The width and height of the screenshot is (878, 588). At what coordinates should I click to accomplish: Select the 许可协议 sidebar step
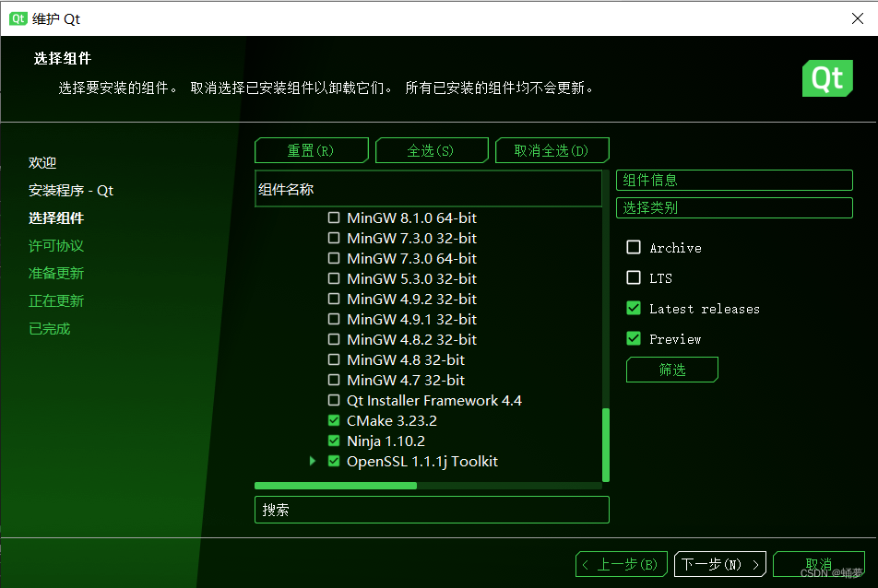tap(56, 245)
